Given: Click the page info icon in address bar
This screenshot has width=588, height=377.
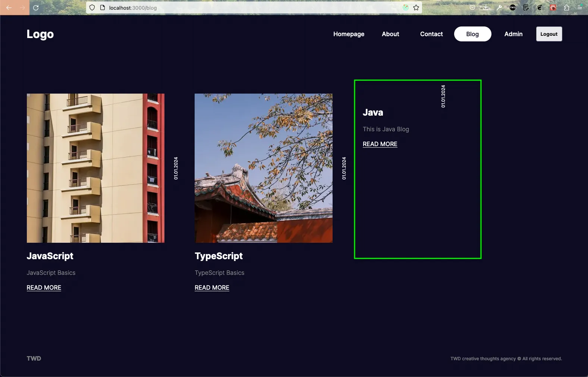Looking at the screenshot, I should pos(103,7).
